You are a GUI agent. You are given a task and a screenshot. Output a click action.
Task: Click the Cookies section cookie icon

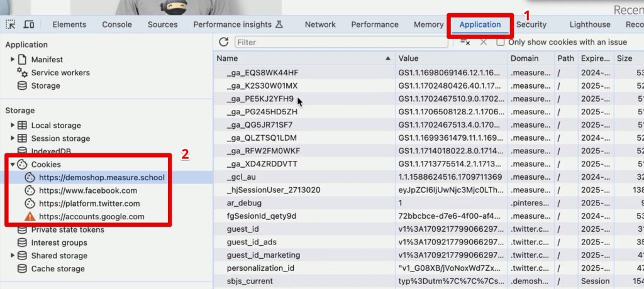pos(22,165)
